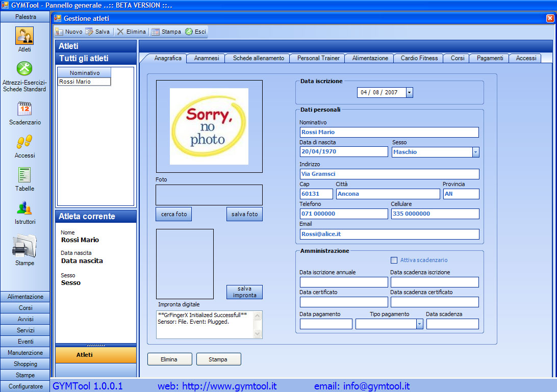The image size is (557, 392).
Task: Select the Istruttori icon
Action: click(x=24, y=208)
